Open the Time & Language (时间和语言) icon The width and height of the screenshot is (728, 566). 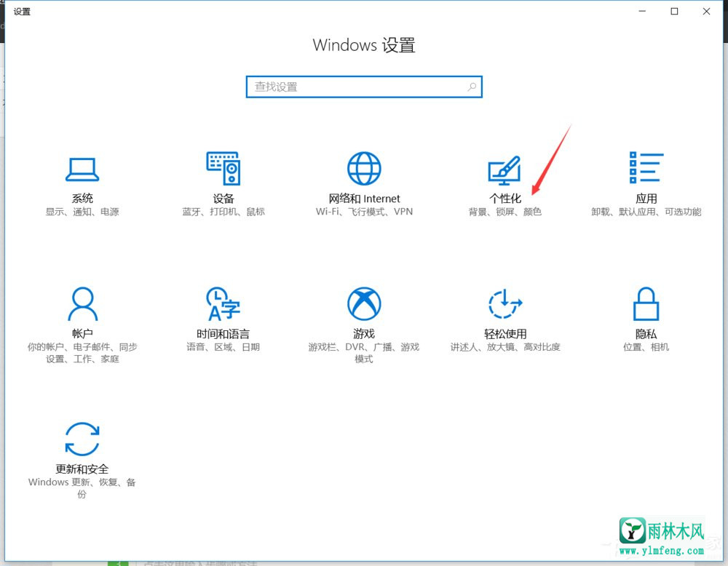coord(223,304)
